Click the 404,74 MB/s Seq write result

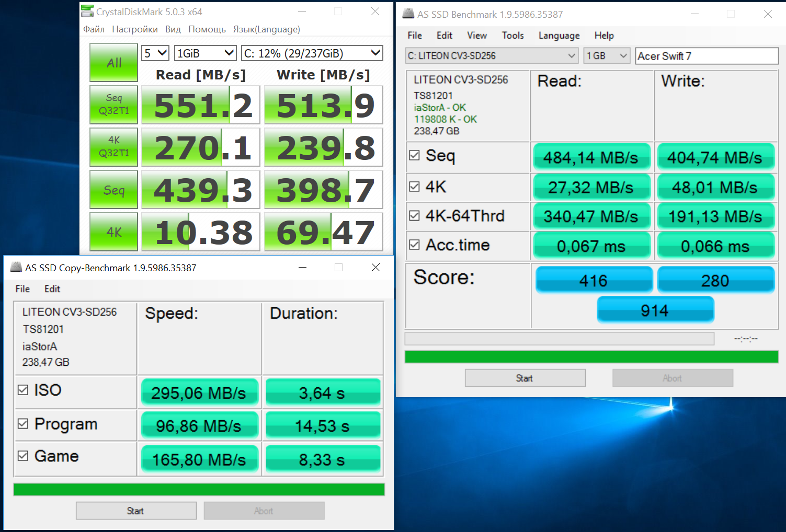715,157
